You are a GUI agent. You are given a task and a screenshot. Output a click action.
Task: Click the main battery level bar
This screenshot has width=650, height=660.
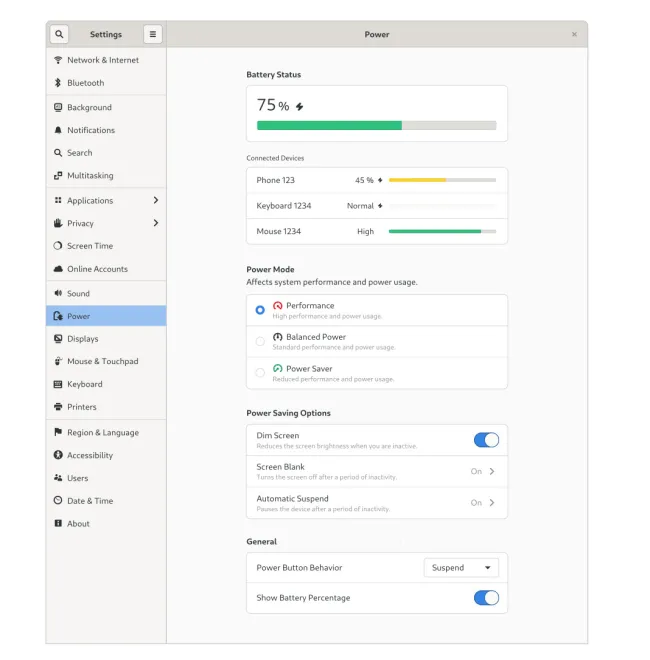click(376, 126)
